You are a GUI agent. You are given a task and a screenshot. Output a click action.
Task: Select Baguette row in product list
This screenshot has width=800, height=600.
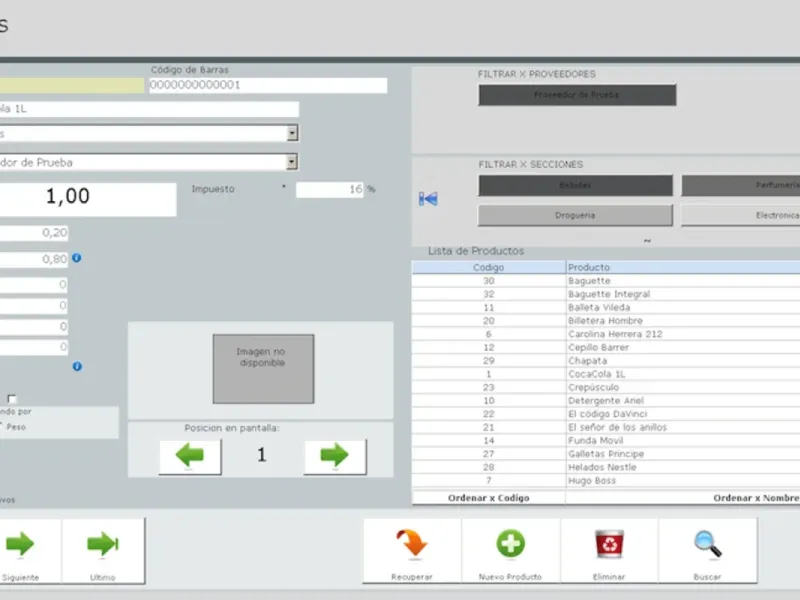(x=606, y=281)
